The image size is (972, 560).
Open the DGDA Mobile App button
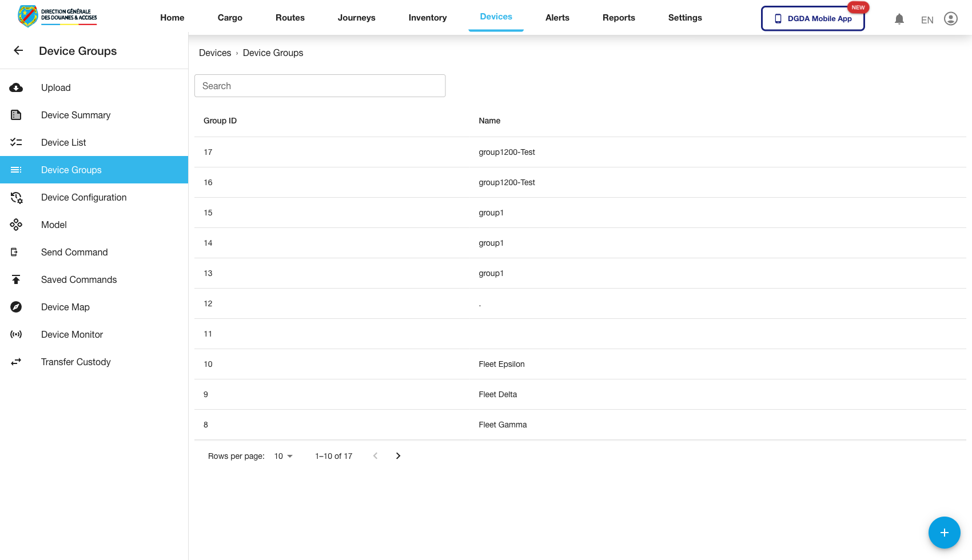point(812,18)
